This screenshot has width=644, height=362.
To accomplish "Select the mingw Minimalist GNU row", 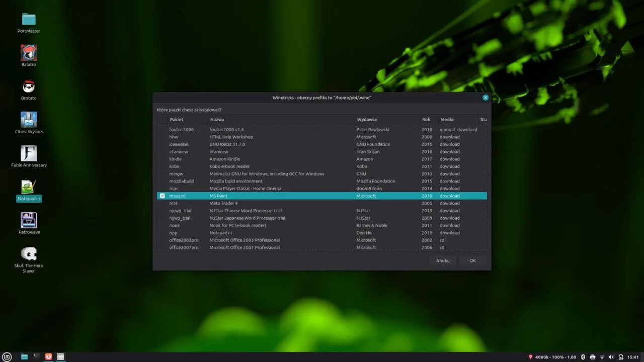I will pos(322,174).
